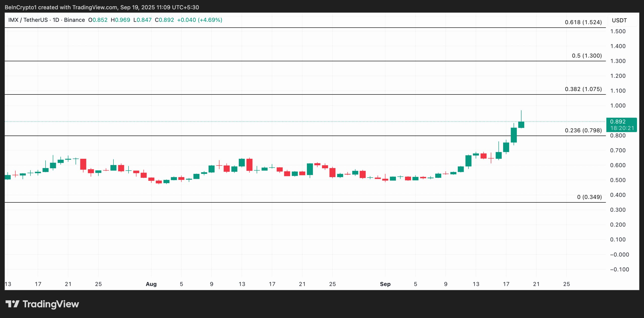Click the +4.69% change value
Image resolution: width=644 pixels, height=318 pixels.
click(210, 20)
